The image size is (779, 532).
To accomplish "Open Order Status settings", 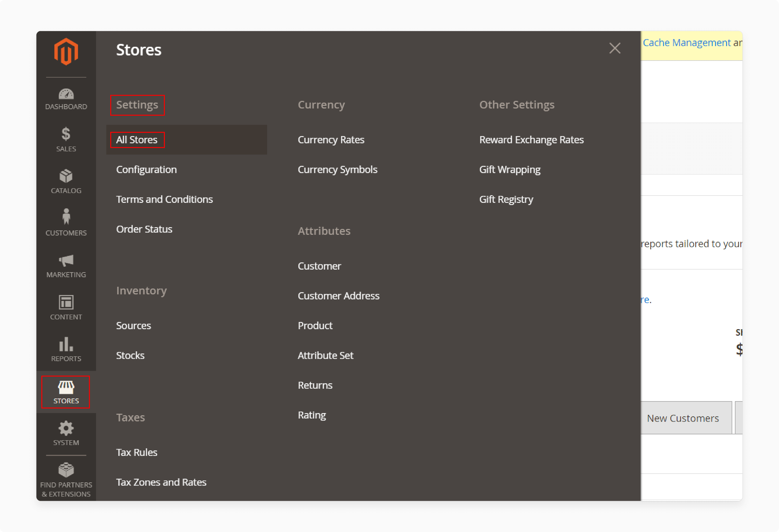I will pyautogui.click(x=144, y=229).
